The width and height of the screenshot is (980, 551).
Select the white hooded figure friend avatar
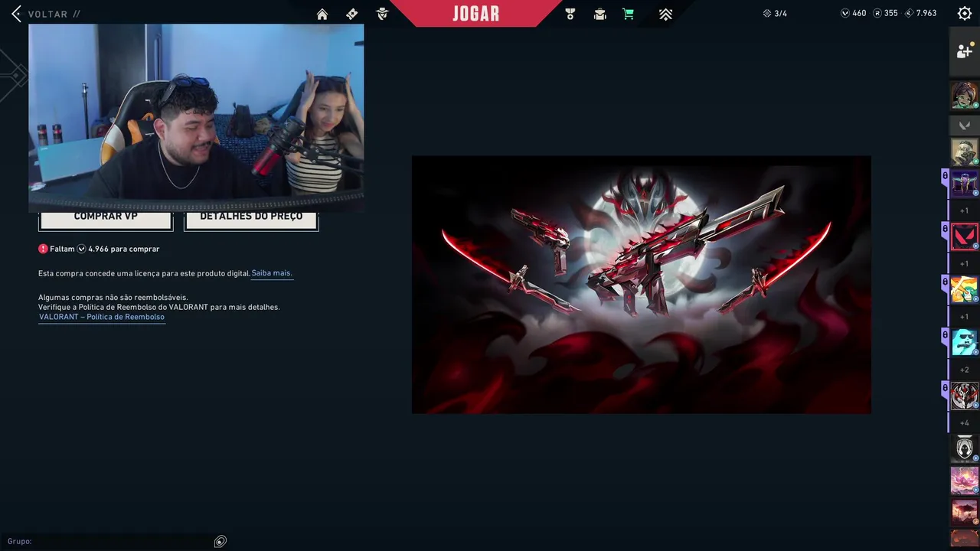point(964,448)
